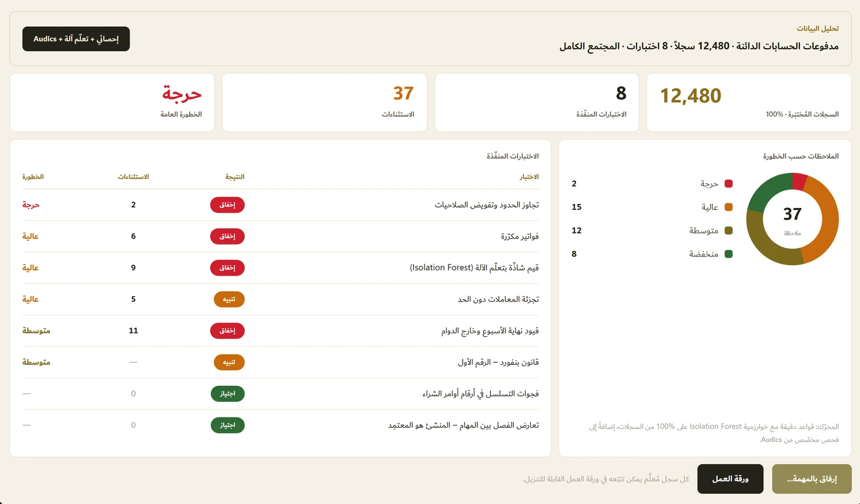Click the الملاحظات حسب الخطورة panel title
This screenshot has height=504, width=860.
pyautogui.click(x=801, y=156)
